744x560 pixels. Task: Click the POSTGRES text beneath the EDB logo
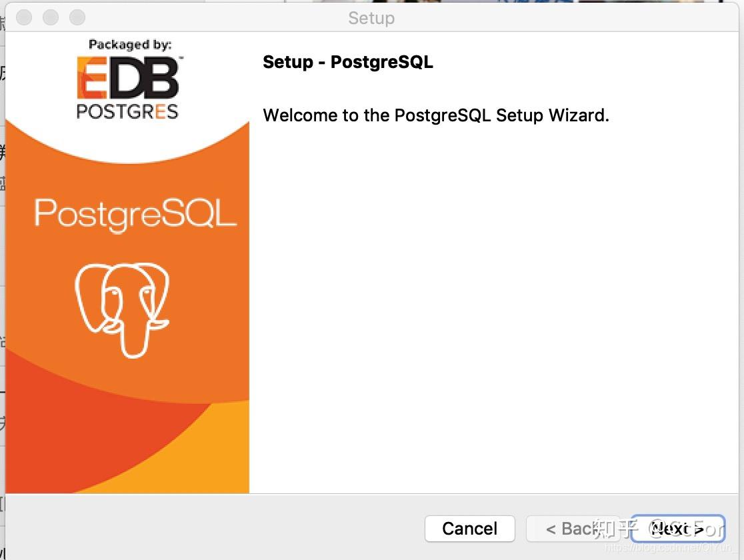click(x=127, y=113)
